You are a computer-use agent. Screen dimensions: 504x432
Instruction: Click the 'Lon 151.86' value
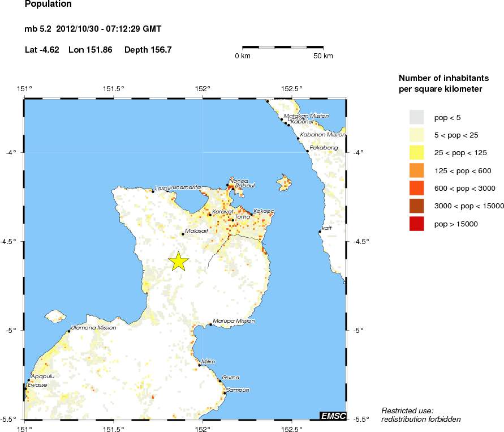click(91, 49)
